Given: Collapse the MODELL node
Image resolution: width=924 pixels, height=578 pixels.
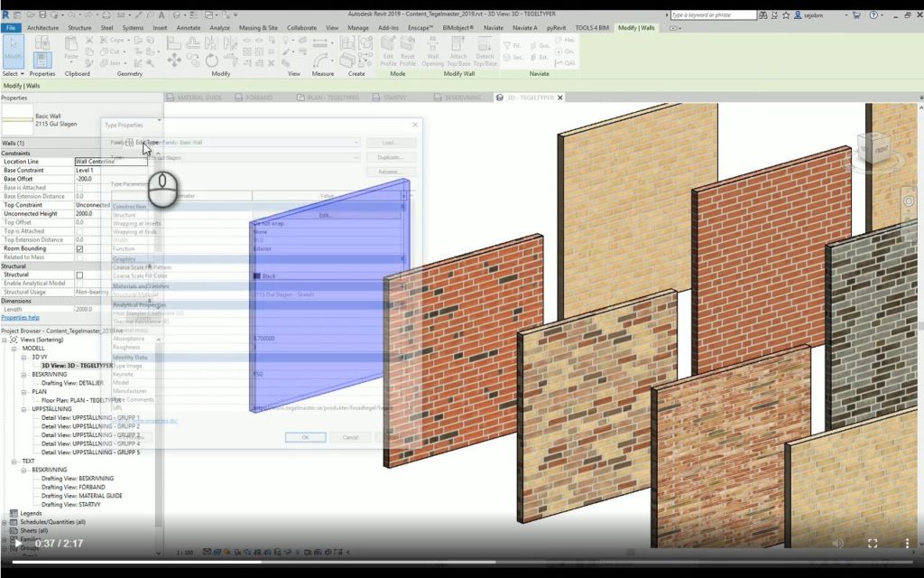Looking at the screenshot, I should [x=14, y=349].
